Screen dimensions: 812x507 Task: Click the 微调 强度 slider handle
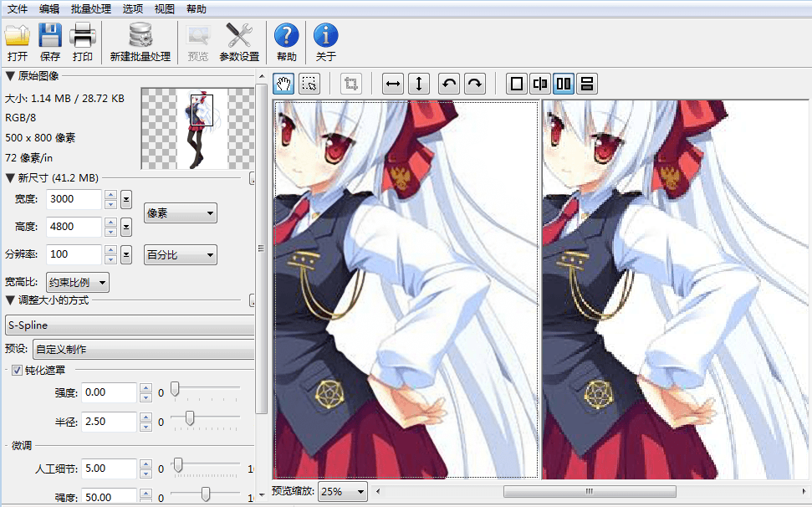pyautogui.click(x=206, y=494)
